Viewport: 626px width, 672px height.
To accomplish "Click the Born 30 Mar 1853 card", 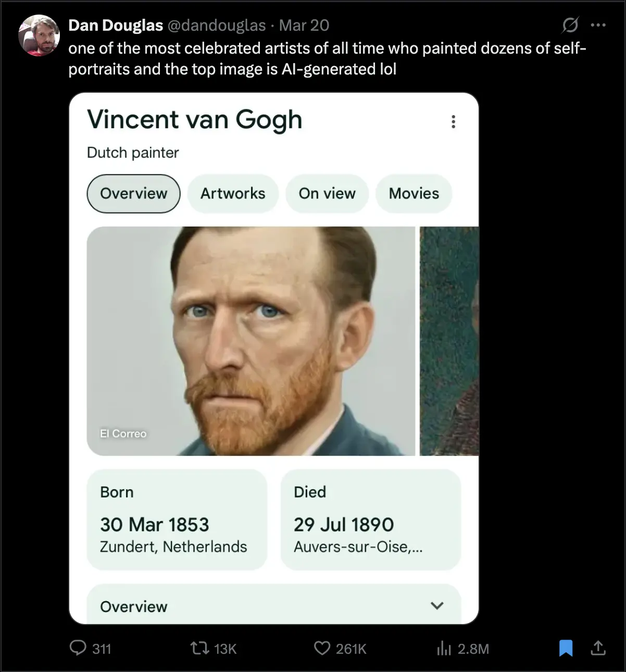I will pos(177,519).
